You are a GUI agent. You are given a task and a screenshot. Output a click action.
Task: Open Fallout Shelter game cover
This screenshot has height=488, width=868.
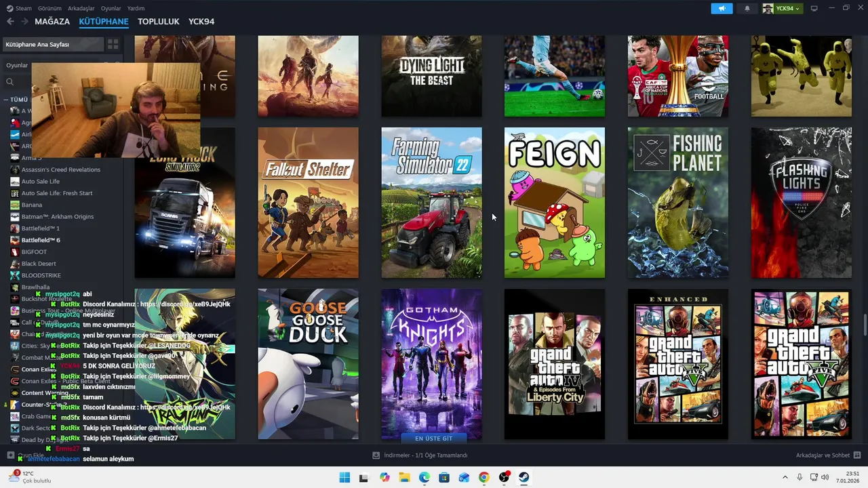(x=308, y=203)
